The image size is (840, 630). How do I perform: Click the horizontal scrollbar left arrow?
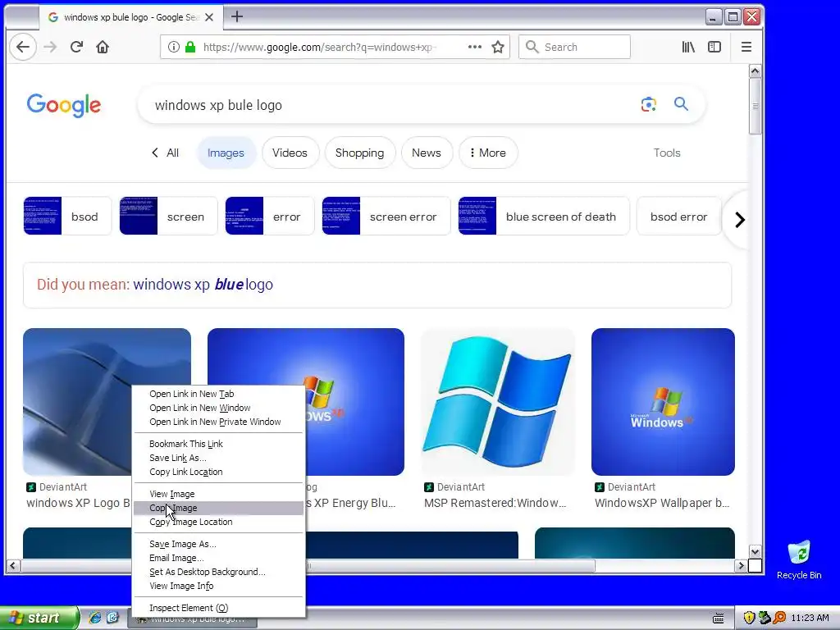(13, 565)
